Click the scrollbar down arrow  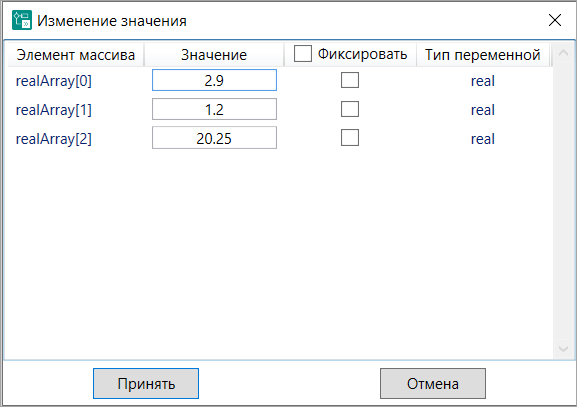click(563, 348)
